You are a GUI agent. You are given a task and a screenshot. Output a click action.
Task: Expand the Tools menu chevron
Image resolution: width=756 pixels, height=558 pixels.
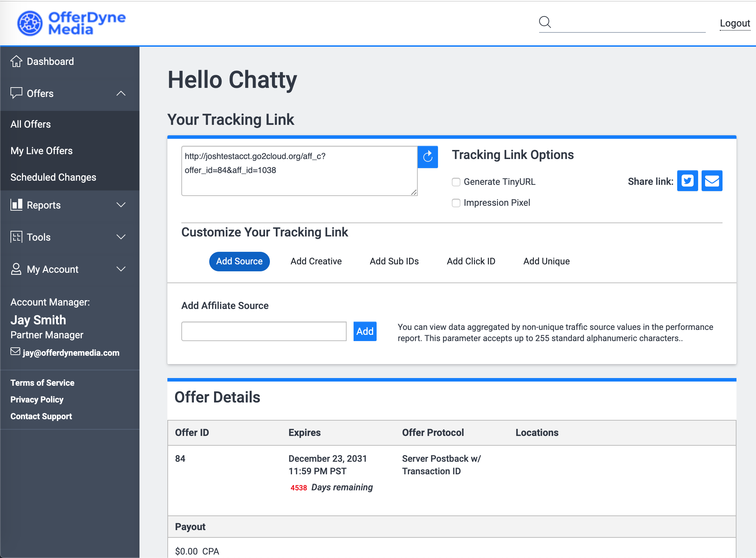point(121,237)
